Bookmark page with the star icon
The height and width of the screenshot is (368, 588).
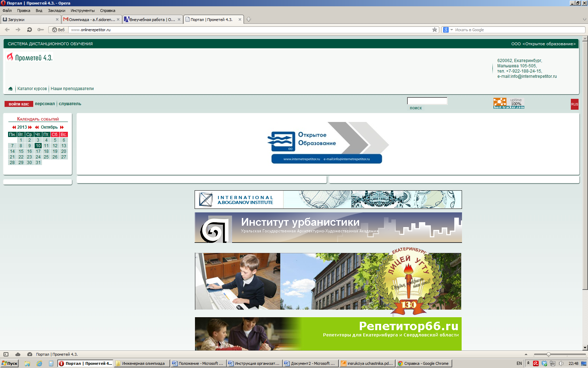click(x=435, y=30)
